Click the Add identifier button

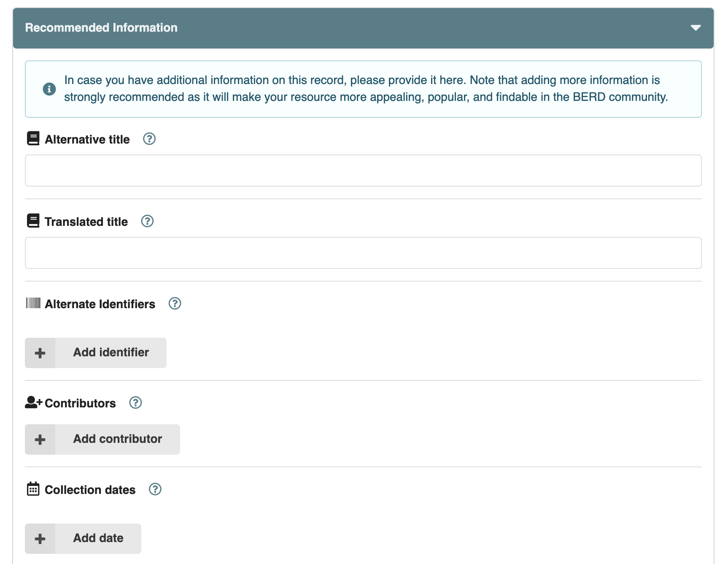96,353
